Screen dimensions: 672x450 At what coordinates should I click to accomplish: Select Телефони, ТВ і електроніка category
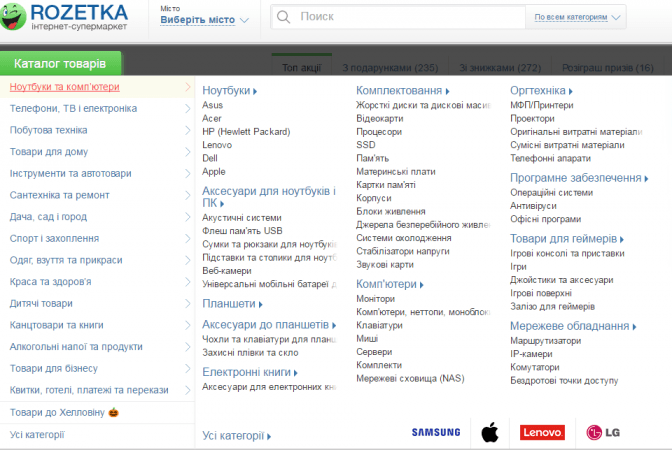(x=73, y=108)
